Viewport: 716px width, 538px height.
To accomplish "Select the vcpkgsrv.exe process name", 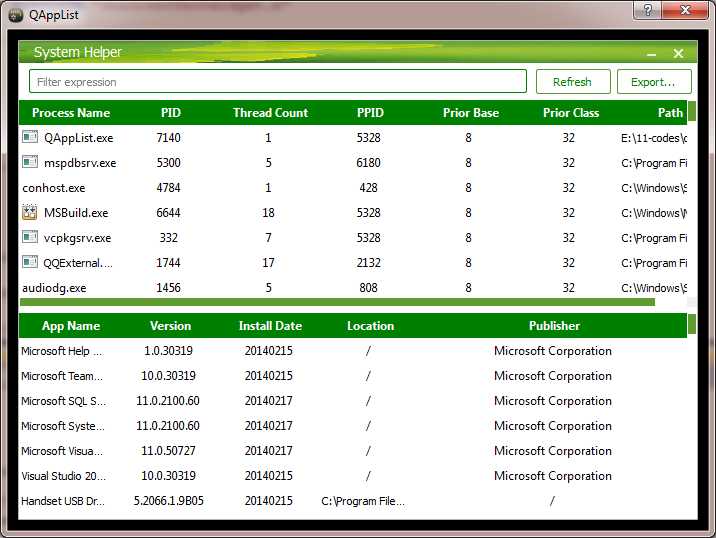I will [77, 238].
